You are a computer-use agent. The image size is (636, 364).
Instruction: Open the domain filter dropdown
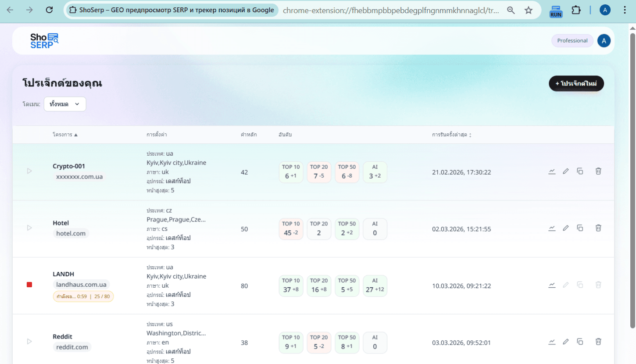(x=65, y=104)
